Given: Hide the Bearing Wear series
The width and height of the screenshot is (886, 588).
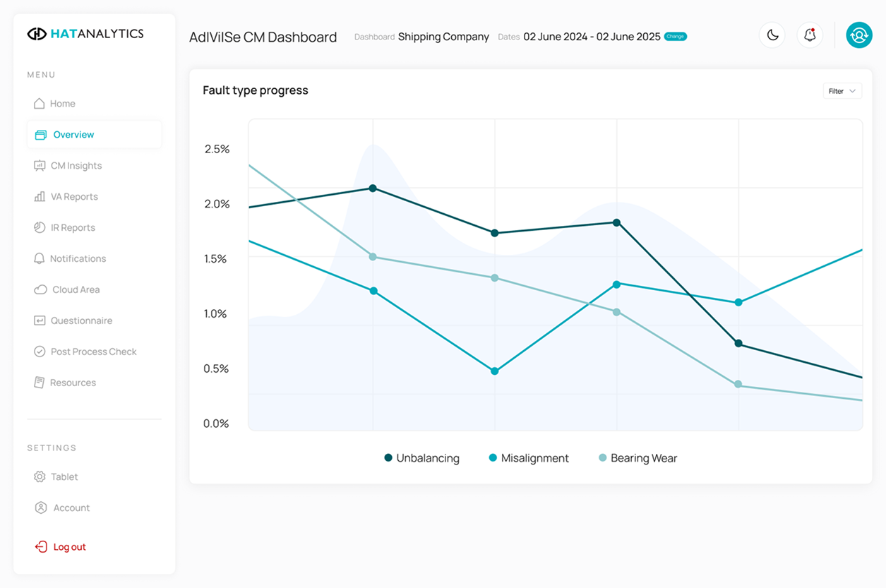Looking at the screenshot, I should coord(637,457).
